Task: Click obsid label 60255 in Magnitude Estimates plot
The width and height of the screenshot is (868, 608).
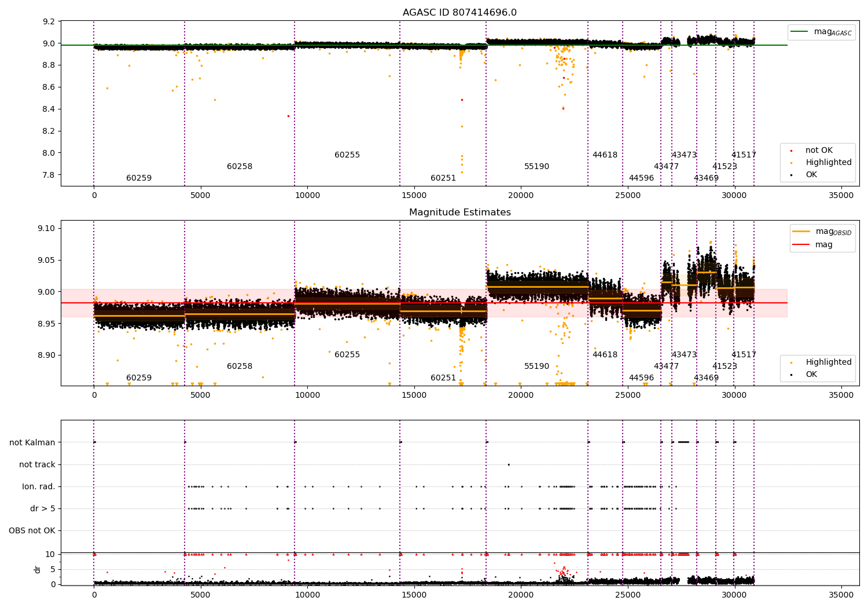Action: [347, 355]
